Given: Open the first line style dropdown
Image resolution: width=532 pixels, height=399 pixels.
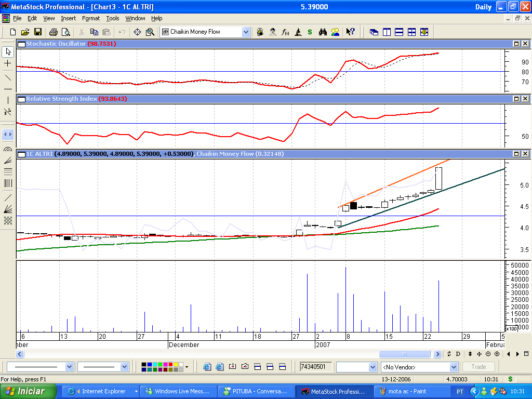Looking at the screenshot, I should point(69,367).
